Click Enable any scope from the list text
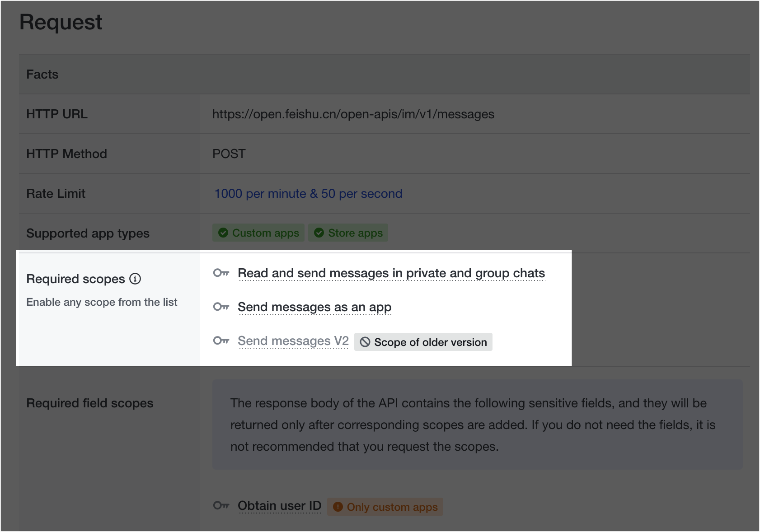 [x=102, y=302]
